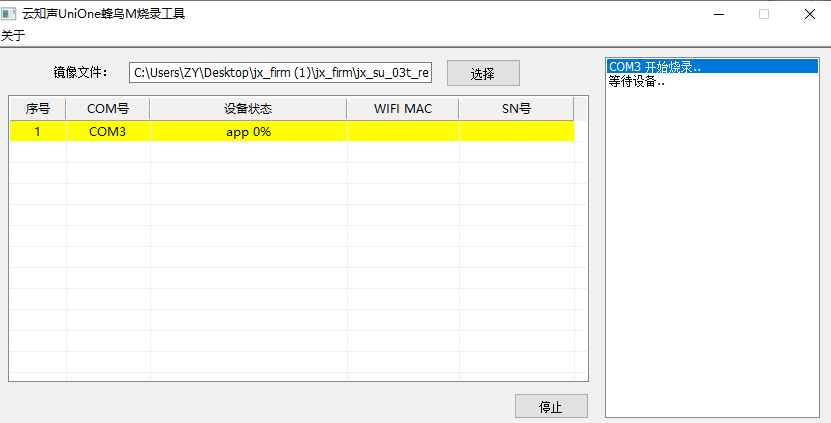Viewport: 831px width, 423px height.
Task: Click the SN号 column header
Action: point(516,108)
